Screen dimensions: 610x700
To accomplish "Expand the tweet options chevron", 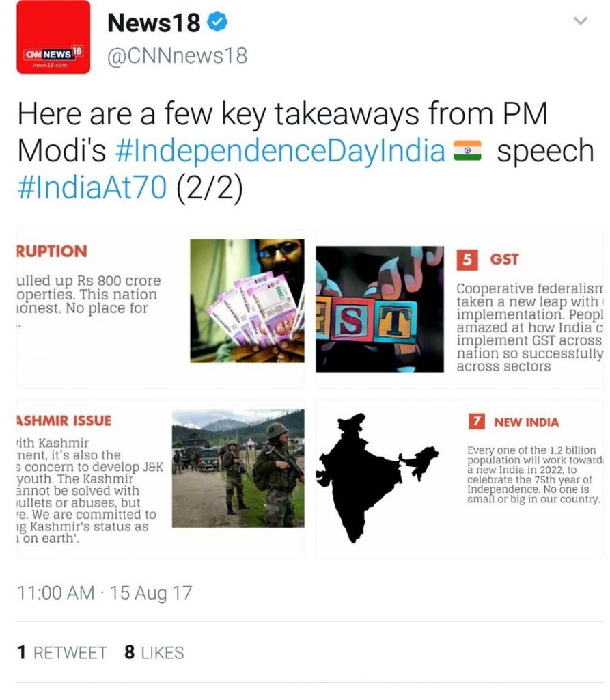I will pos(580,21).
